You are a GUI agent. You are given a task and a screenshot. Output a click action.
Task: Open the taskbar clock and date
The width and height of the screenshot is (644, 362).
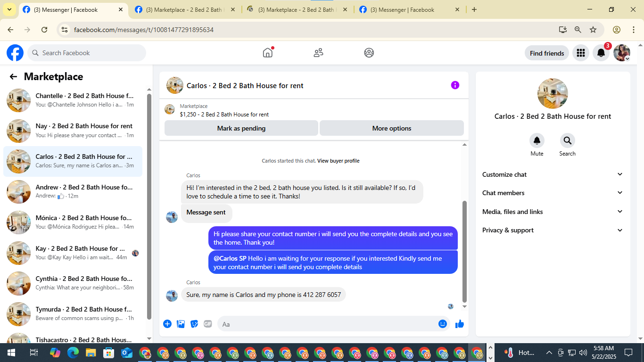[x=603, y=353]
